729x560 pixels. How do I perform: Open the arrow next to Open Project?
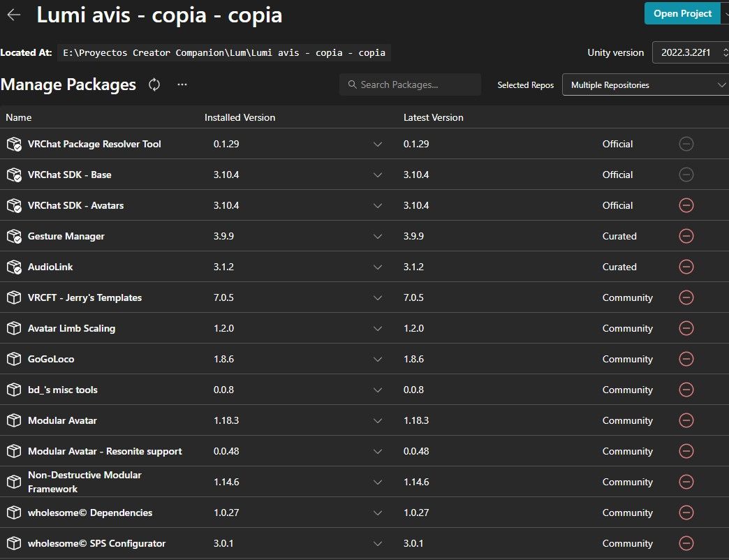click(726, 13)
